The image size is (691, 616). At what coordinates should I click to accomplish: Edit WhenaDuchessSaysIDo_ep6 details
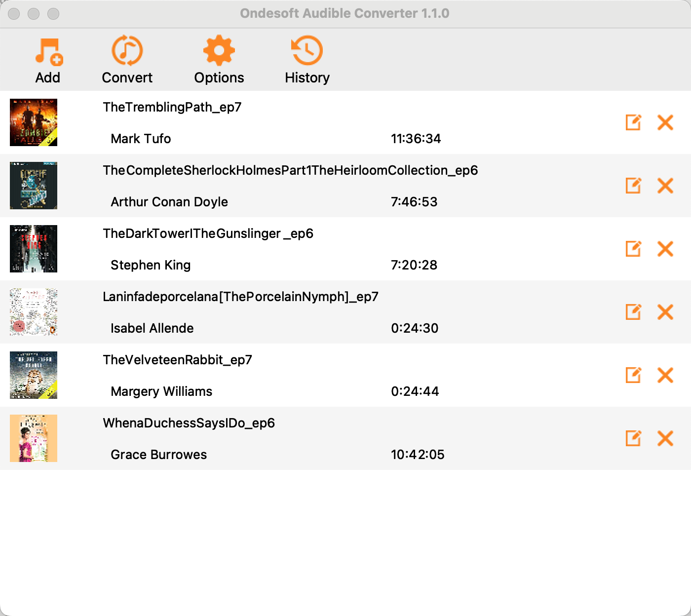pos(633,438)
